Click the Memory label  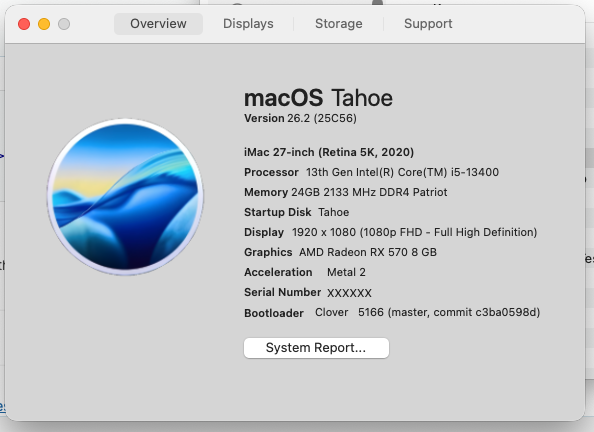pyautogui.click(x=266, y=193)
